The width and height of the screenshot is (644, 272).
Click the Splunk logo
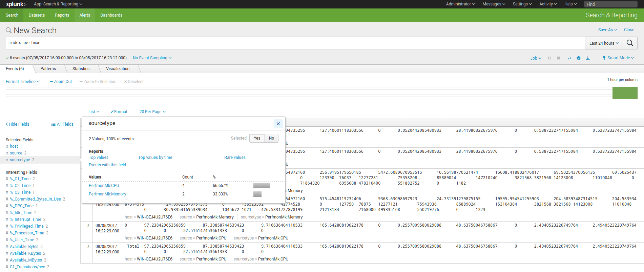16,4
